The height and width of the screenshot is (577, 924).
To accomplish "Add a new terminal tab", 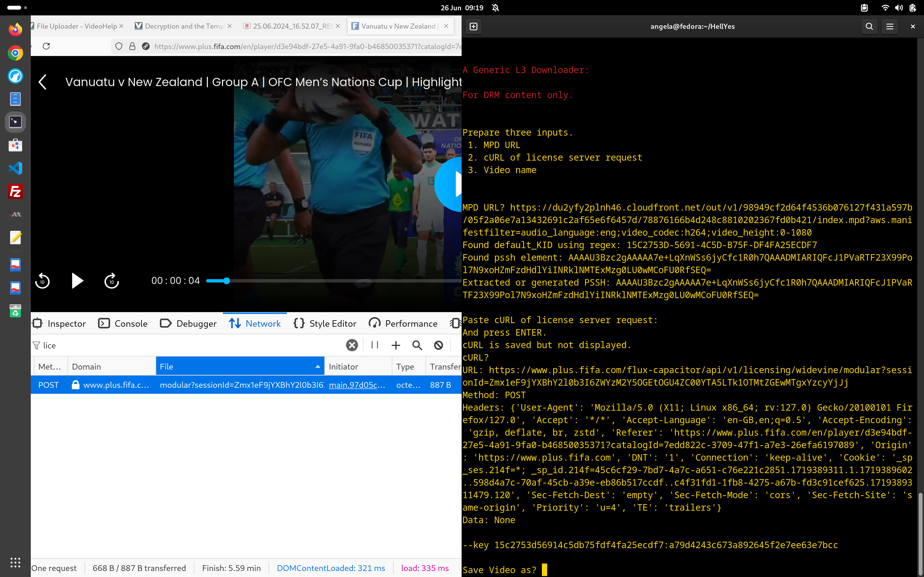I will tap(474, 26).
